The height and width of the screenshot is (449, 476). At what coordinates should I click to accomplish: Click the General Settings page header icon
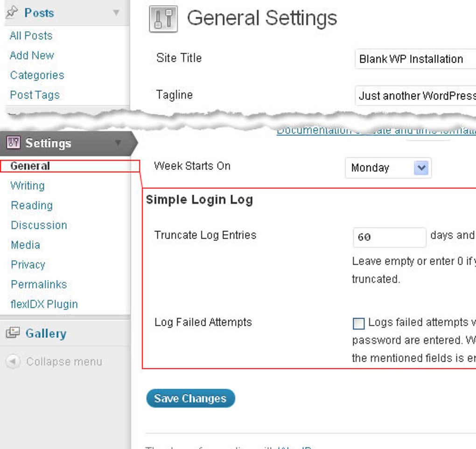click(162, 19)
